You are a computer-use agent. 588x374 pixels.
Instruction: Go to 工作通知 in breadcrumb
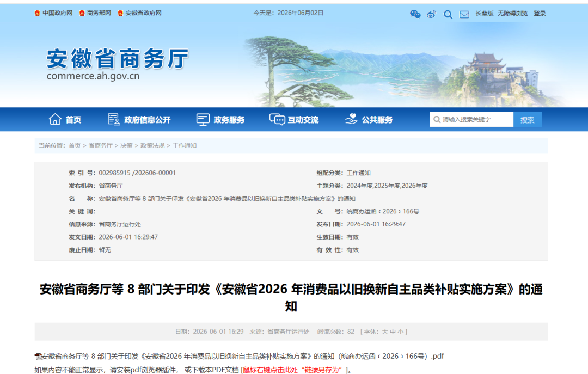[185, 145]
